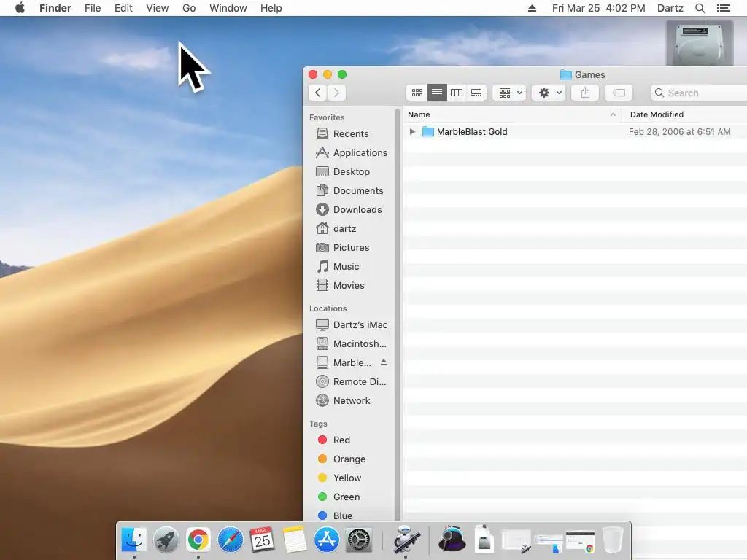The image size is (747, 560).
Task: Click the menu bar date and time
Action: click(x=598, y=8)
